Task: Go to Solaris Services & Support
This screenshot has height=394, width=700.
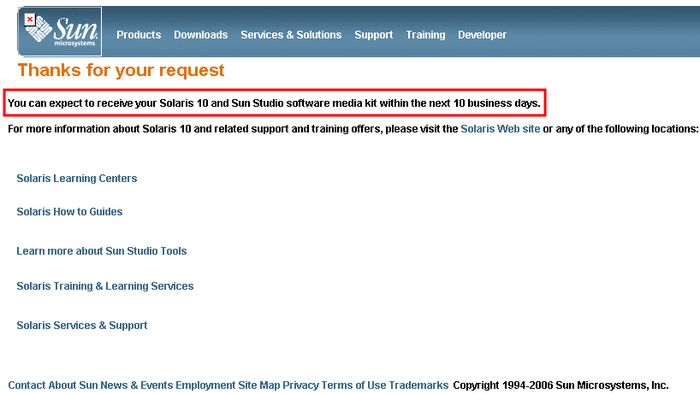Action: point(82,325)
